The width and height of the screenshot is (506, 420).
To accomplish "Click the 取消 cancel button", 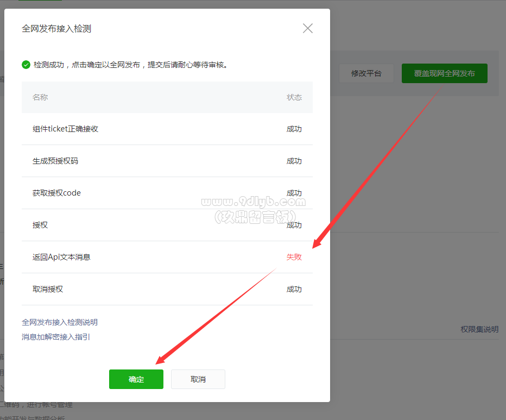I will (x=198, y=379).
